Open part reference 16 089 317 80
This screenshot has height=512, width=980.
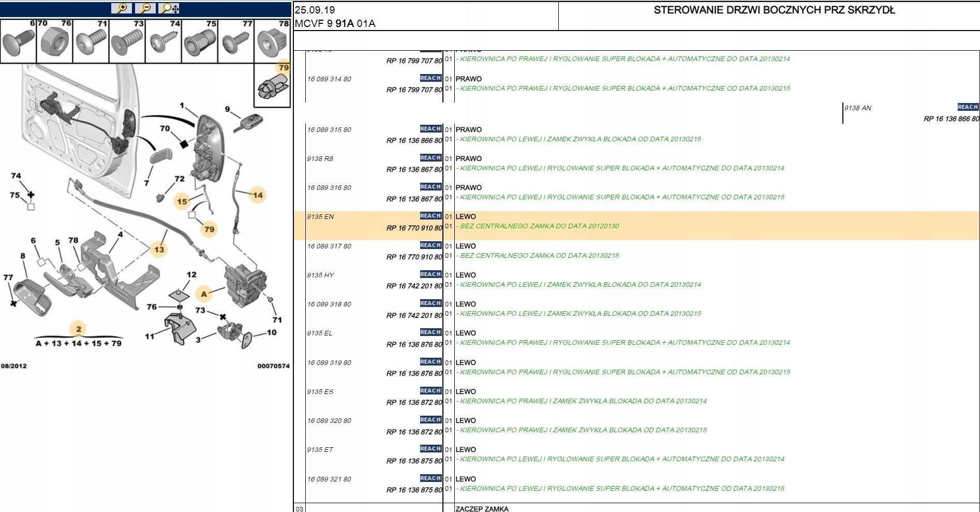(329, 246)
